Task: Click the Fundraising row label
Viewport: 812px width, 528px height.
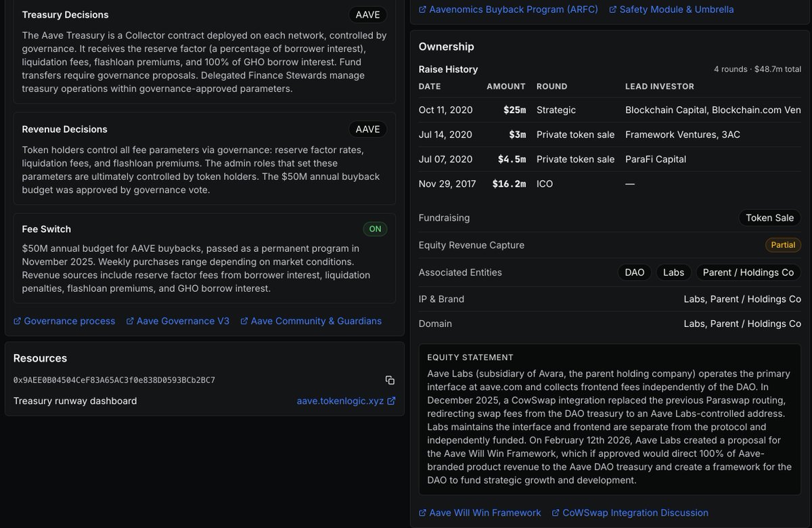Action: (x=444, y=218)
